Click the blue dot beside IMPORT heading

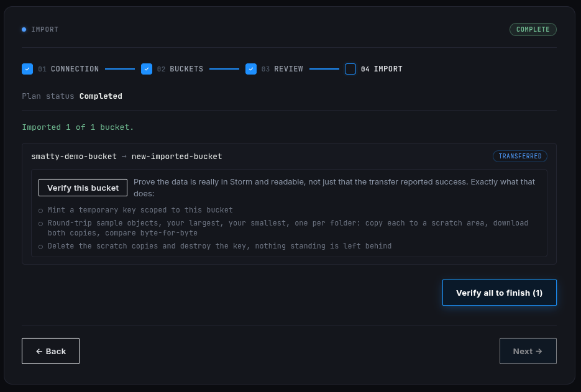(x=24, y=29)
